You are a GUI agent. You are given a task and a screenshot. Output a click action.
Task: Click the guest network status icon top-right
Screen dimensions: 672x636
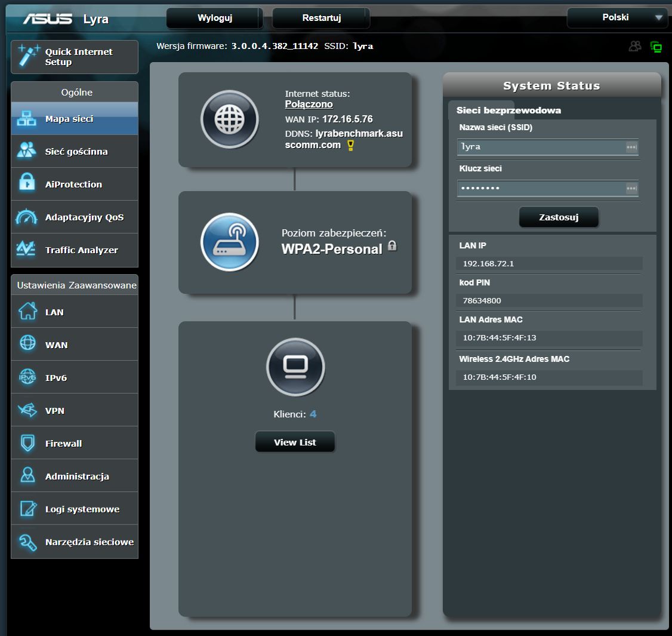tap(635, 47)
